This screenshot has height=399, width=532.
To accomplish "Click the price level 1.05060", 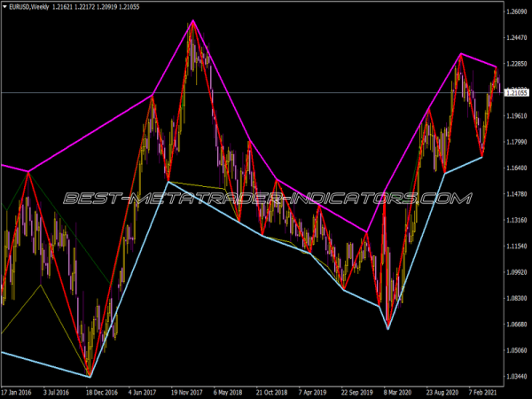I will click(x=517, y=350).
